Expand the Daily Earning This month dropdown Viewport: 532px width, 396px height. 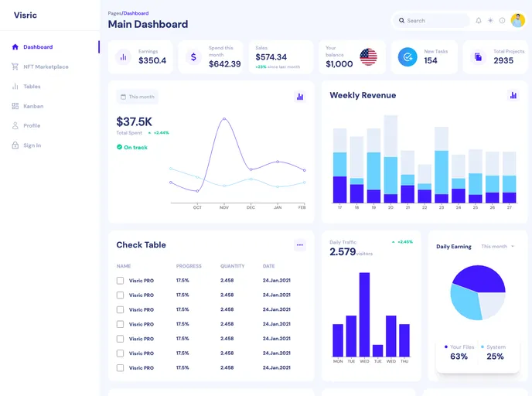click(x=498, y=247)
